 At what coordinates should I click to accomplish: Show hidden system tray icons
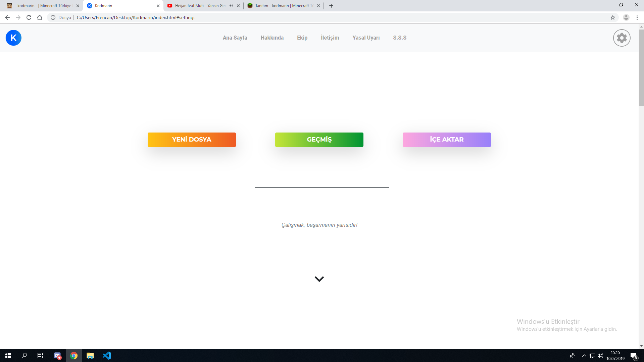click(x=584, y=356)
